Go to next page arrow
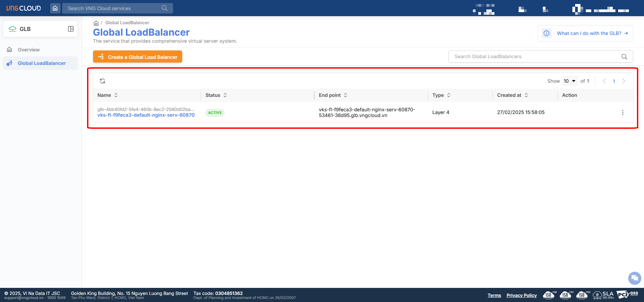Screen dimensions: 644x302 (x=624, y=81)
